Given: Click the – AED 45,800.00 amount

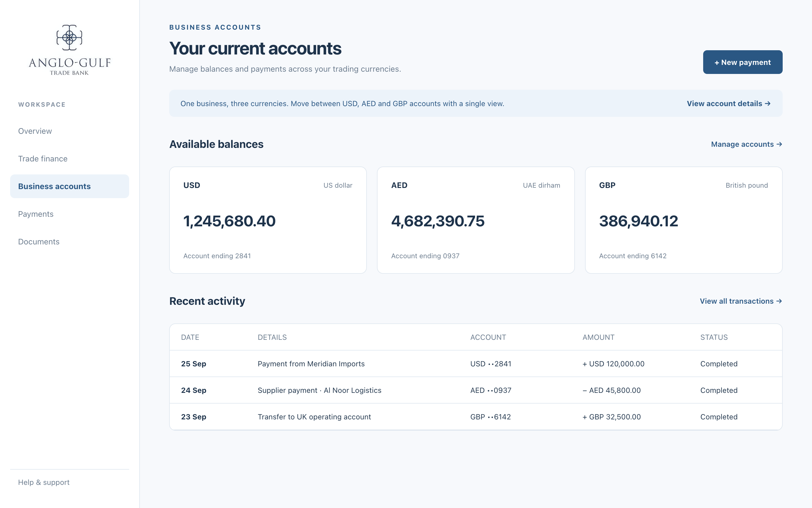Looking at the screenshot, I should [x=612, y=390].
